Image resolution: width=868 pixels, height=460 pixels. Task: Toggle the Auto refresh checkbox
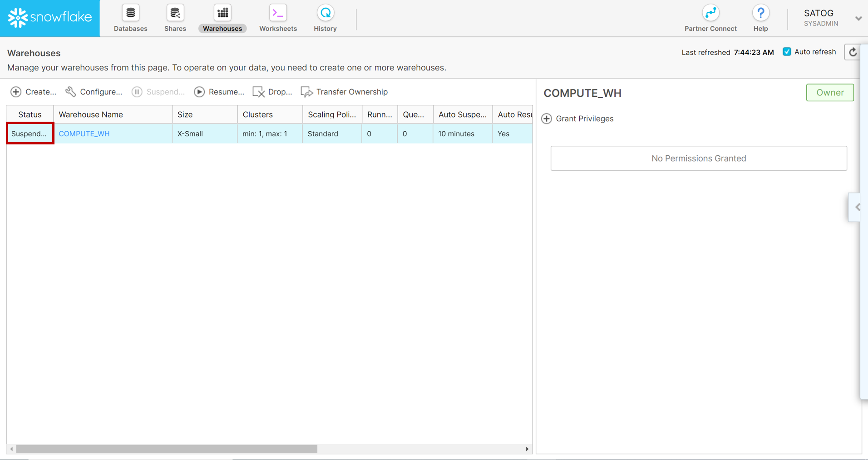coord(787,52)
